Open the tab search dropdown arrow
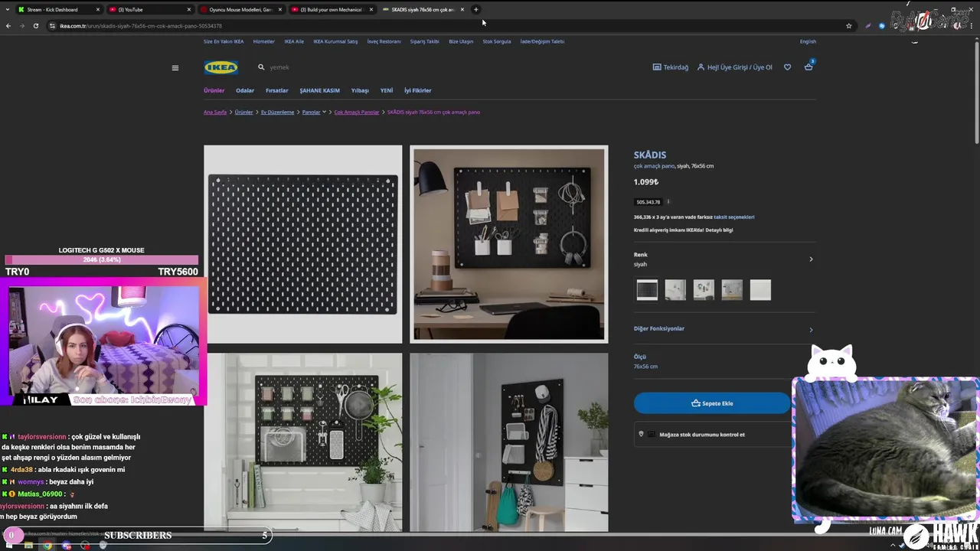This screenshot has height=551, width=980. coord(8,9)
